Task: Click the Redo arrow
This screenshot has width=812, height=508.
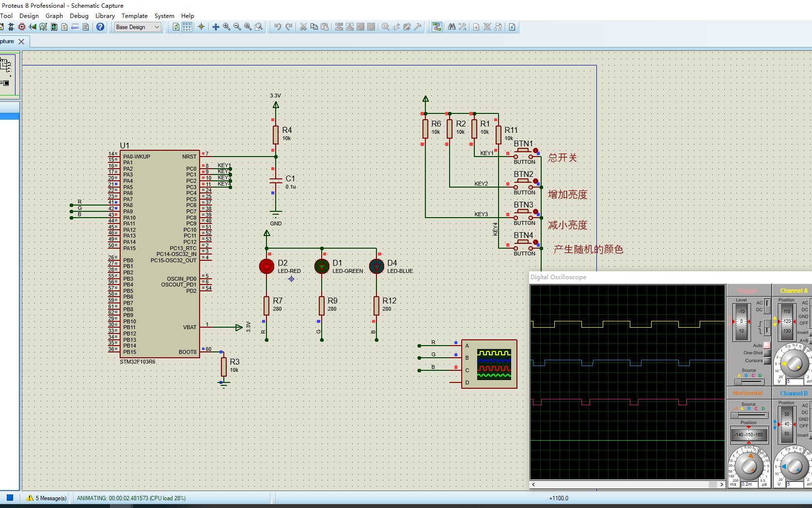Action: [289, 27]
